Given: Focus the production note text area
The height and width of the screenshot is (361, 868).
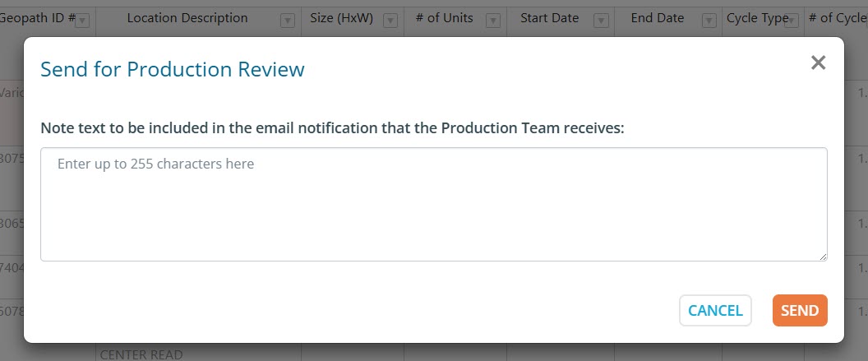Looking at the screenshot, I should point(433,204).
